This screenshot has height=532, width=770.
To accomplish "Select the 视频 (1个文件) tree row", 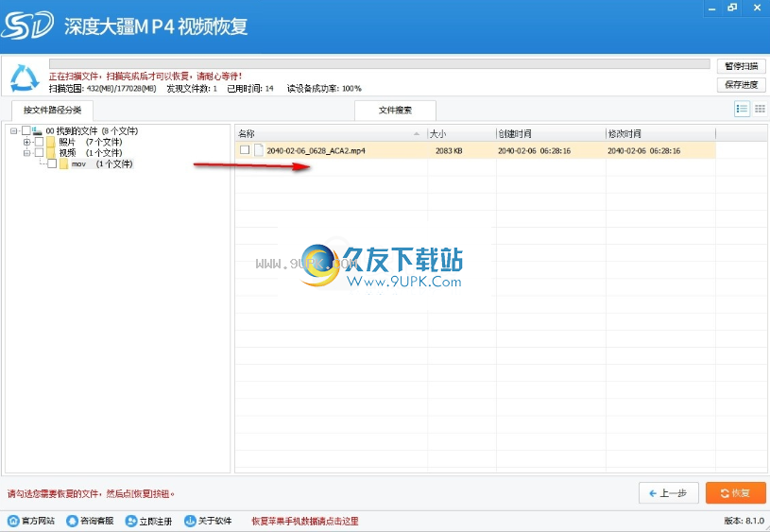I will pyautogui.click(x=91, y=153).
